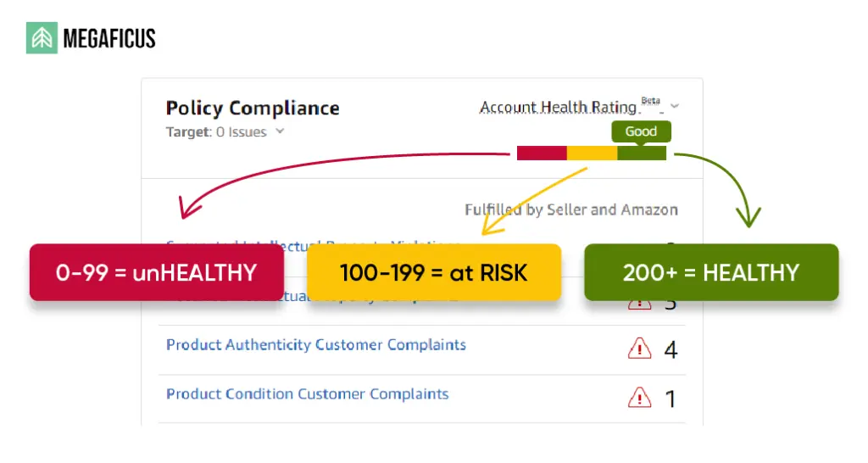Image resolution: width=868 pixels, height=463 pixels.
Task: Click the count 1 for Product Condition complaints
Action: tap(671, 399)
